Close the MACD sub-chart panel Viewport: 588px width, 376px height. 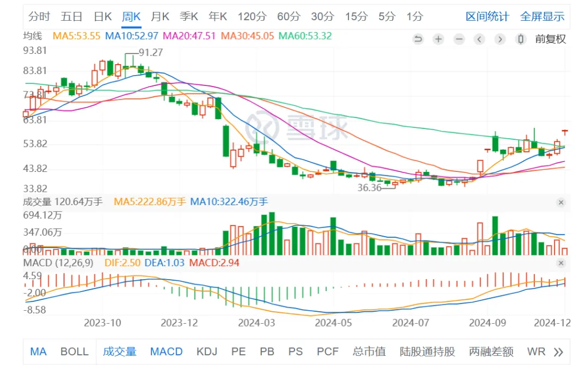click(561, 263)
